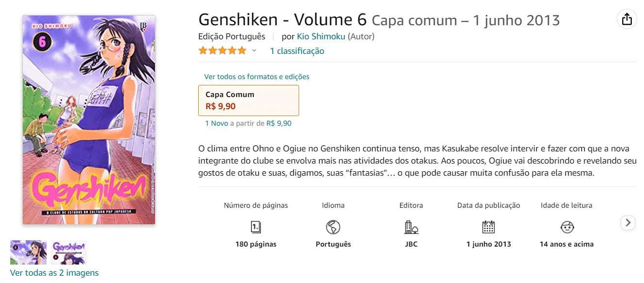Screen dimensions: 644x283
Task: Select the first cover thumbnail below the main image
Action: coord(28,252)
